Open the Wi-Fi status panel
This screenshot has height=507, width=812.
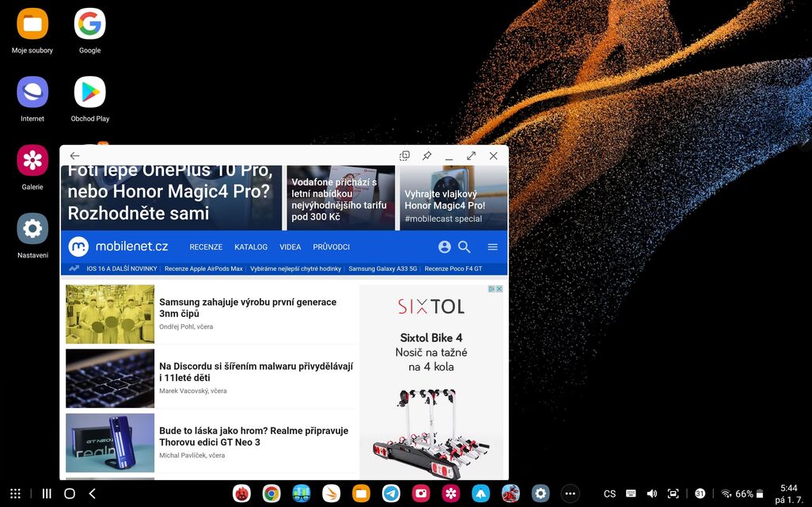pyautogui.click(x=726, y=493)
